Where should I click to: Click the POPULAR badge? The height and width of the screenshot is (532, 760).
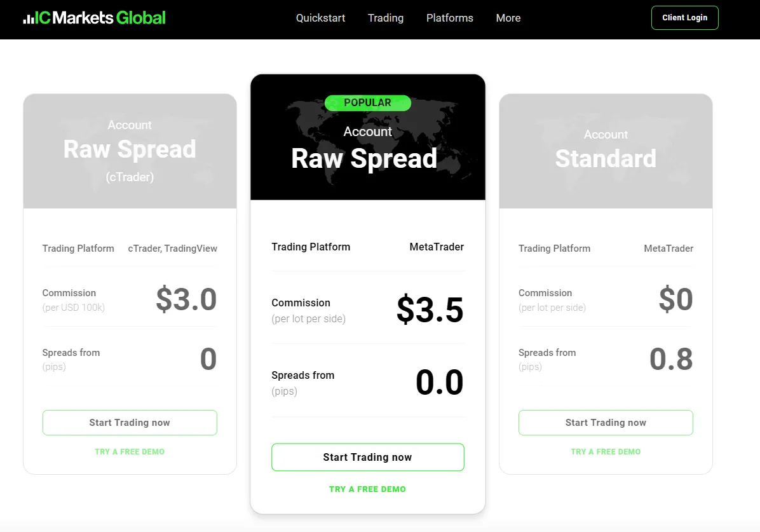pos(368,103)
